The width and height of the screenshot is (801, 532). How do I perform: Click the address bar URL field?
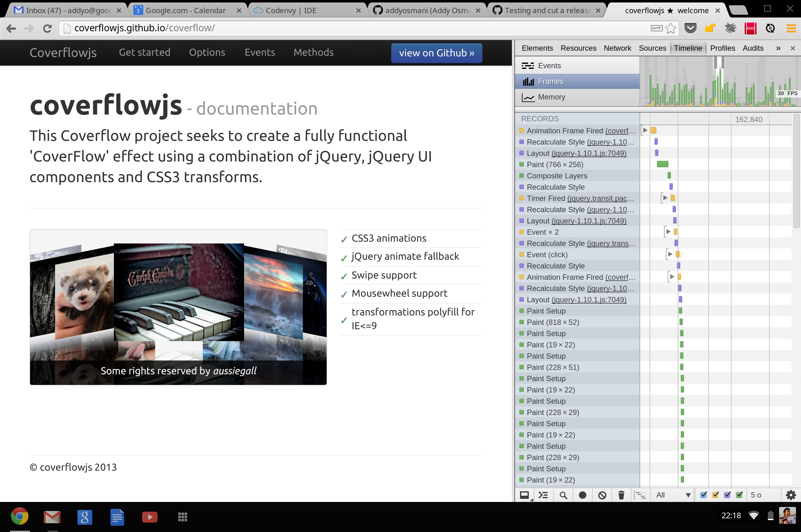(x=353, y=28)
